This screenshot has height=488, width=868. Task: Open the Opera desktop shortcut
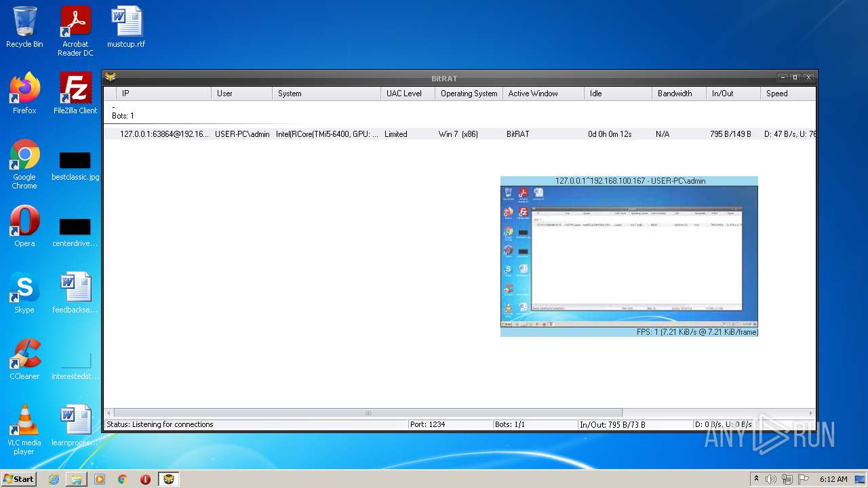click(x=24, y=226)
